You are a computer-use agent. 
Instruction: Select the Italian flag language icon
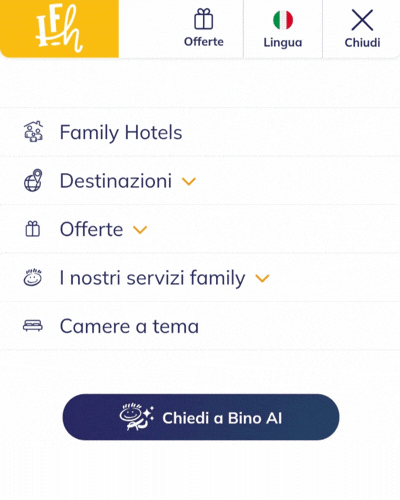click(x=283, y=20)
